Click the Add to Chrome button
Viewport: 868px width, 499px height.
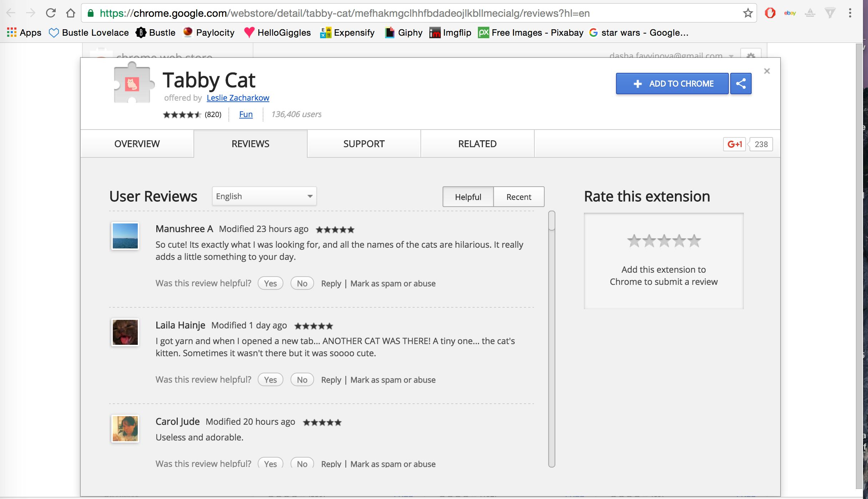(x=672, y=83)
